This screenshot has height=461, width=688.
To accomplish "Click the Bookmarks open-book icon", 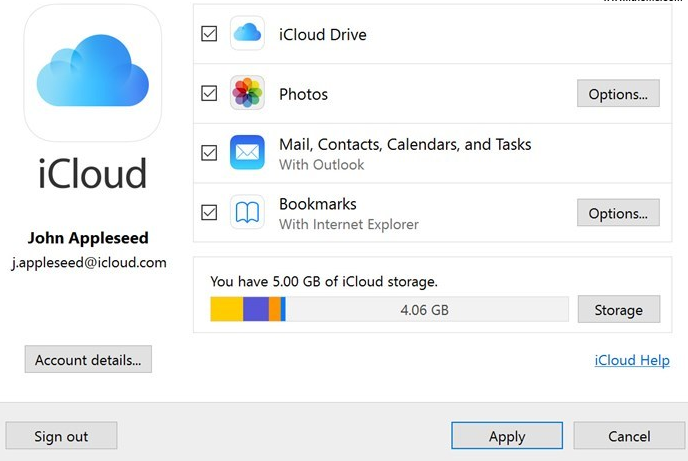I will (x=247, y=212).
